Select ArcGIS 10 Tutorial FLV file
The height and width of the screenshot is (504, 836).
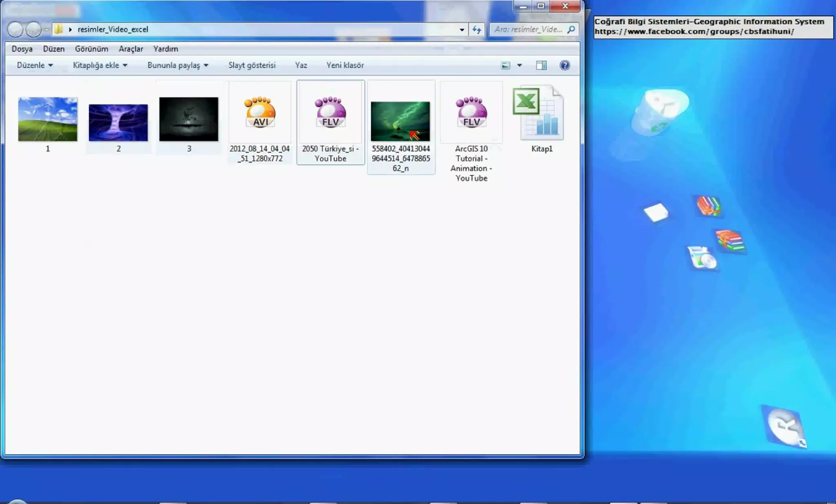[x=471, y=113]
